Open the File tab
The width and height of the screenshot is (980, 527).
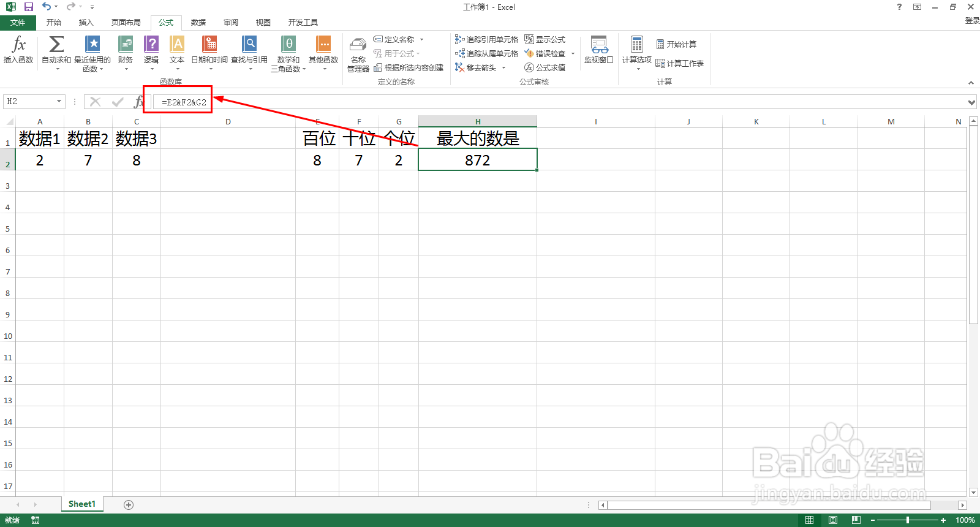18,23
